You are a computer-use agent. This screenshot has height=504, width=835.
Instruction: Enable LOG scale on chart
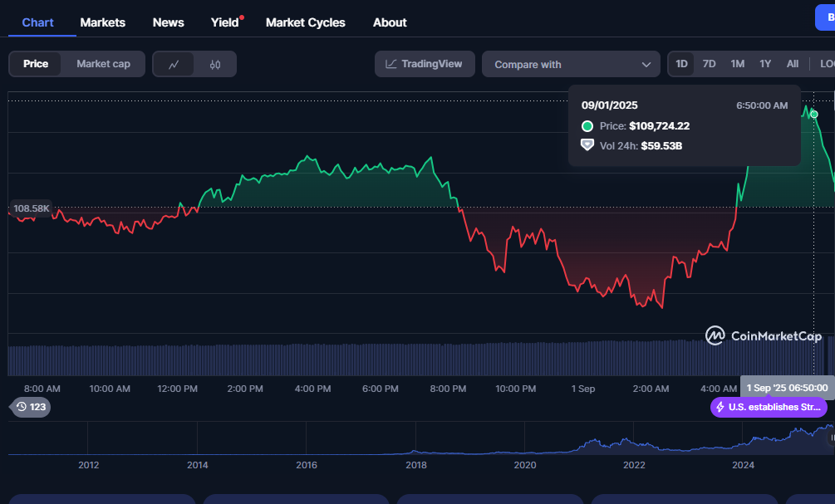[x=826, y=64]
